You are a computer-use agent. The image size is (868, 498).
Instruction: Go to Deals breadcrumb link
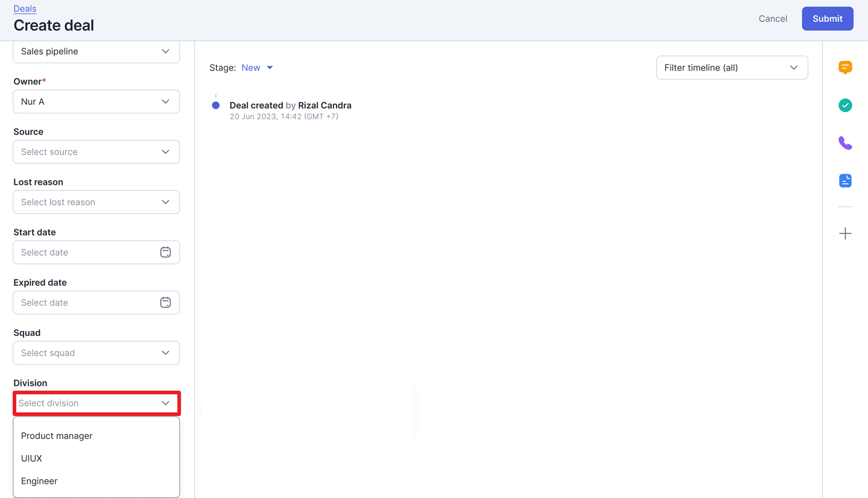pos(25,8)
